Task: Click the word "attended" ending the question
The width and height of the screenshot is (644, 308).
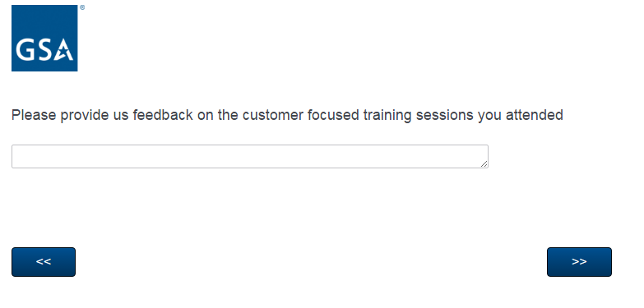Action: [535, 115]
